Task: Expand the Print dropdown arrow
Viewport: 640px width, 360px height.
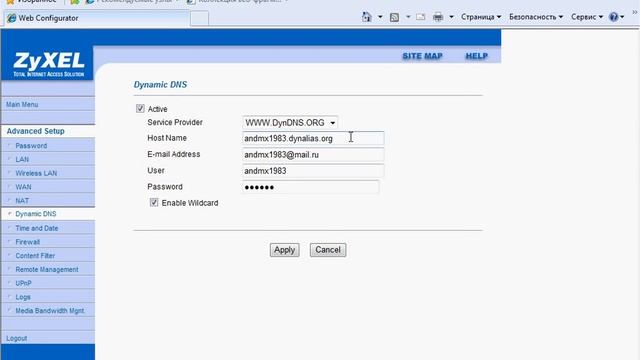Action: click(x=451, y=17)
